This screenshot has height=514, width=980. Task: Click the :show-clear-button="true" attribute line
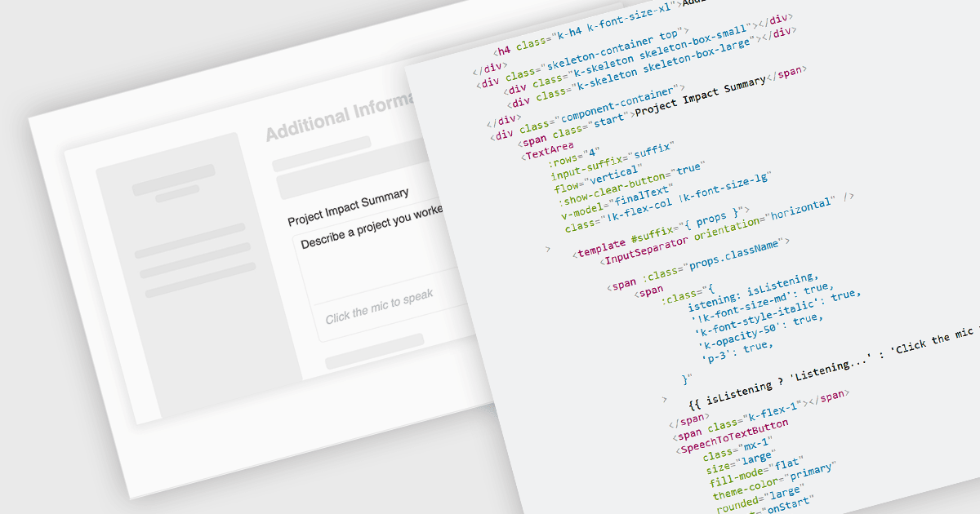(x=630, y=184)
